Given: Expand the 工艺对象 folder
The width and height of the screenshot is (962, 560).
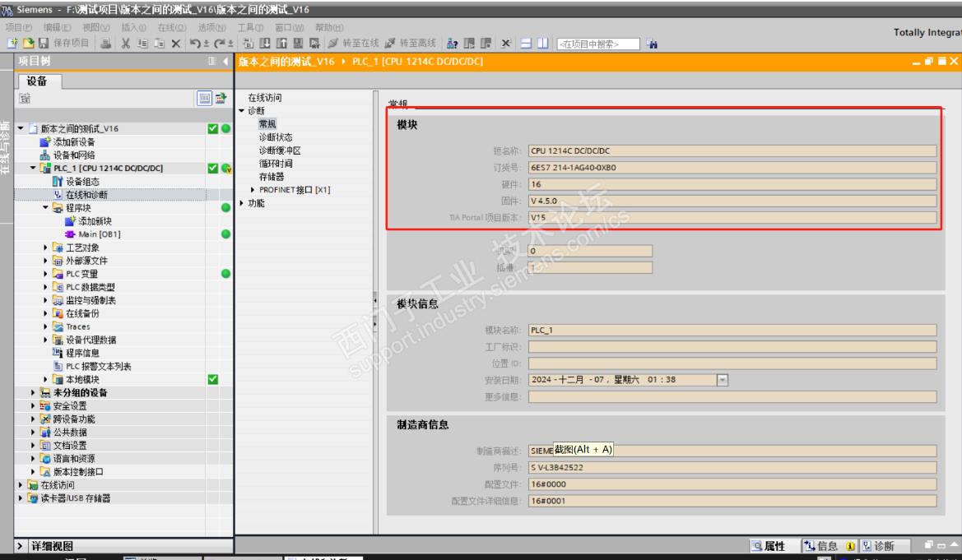Looking at the screenshot, I should (x=45, y=248).
